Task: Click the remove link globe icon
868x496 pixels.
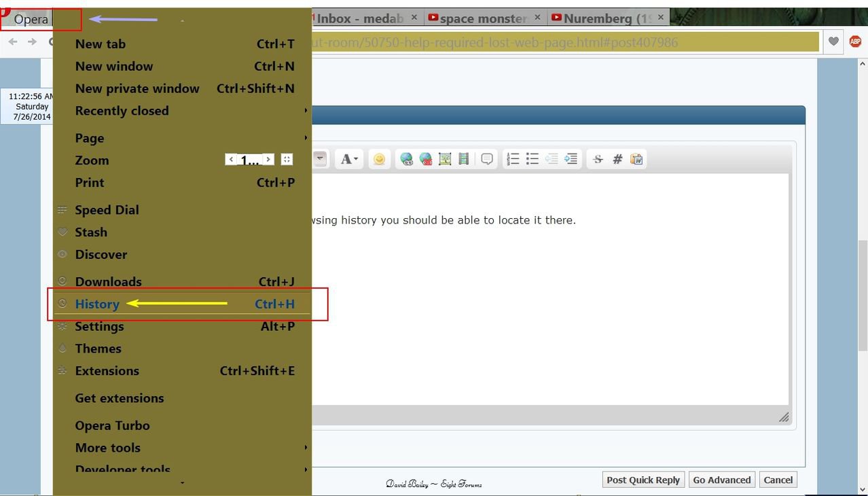Action: click(x=426, y=159)
